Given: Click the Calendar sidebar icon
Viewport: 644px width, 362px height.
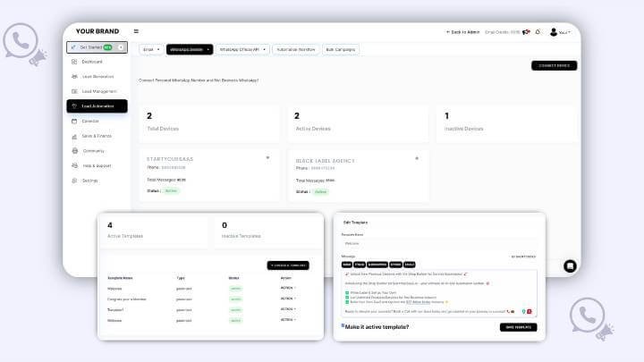Looking at the screenshot, I should click(73, 121).
